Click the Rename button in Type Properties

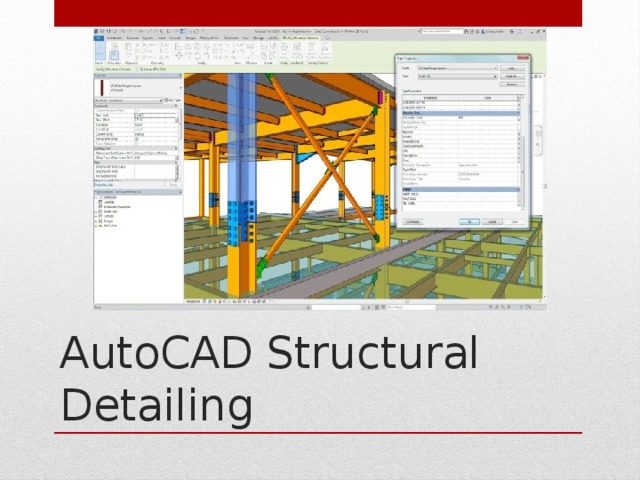512,84
